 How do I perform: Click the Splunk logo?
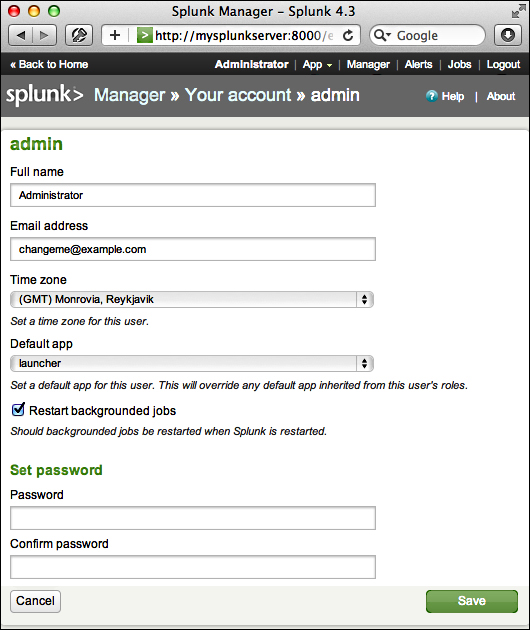pos(44,95)
